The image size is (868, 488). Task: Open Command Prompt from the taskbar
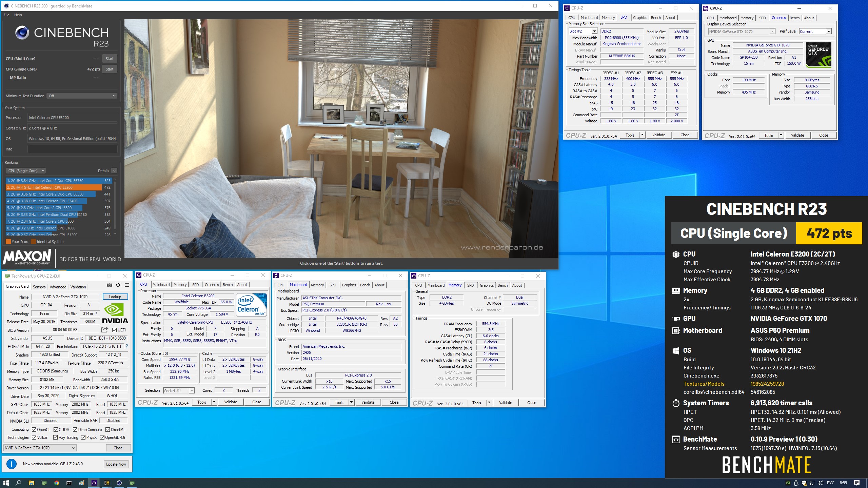[x=69, y=483]
